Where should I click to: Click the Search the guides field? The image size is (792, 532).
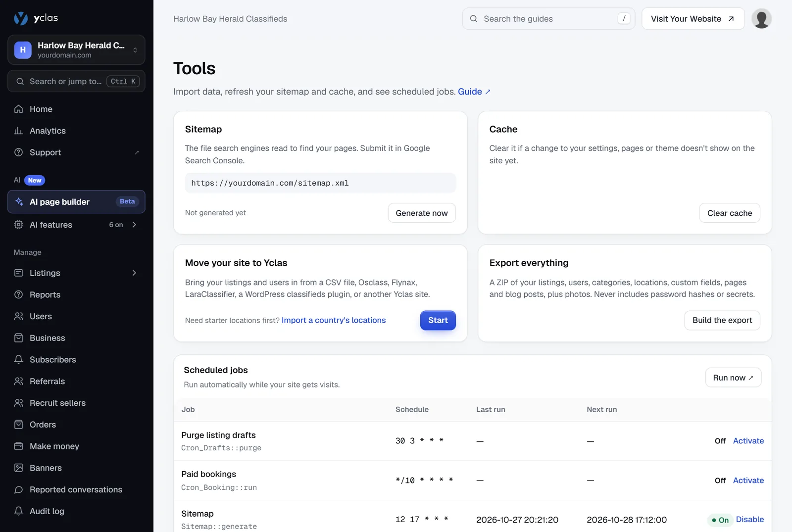pos(548,19)
